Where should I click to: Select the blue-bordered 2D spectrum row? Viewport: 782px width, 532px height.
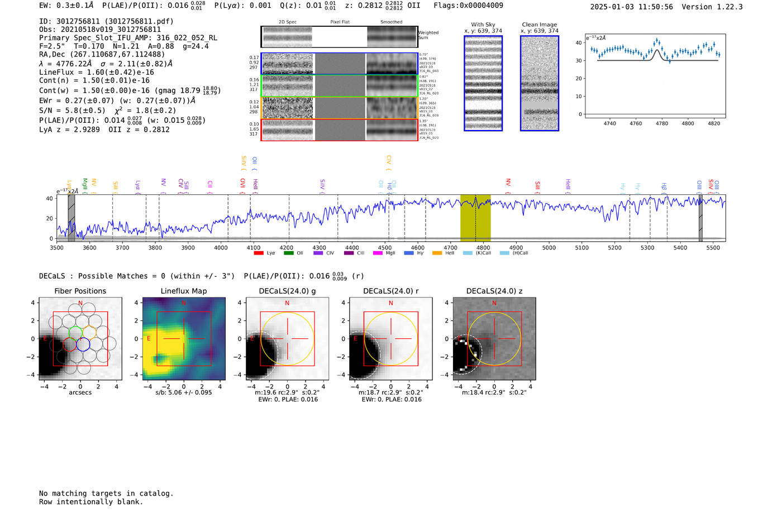[x=340, y=64]
